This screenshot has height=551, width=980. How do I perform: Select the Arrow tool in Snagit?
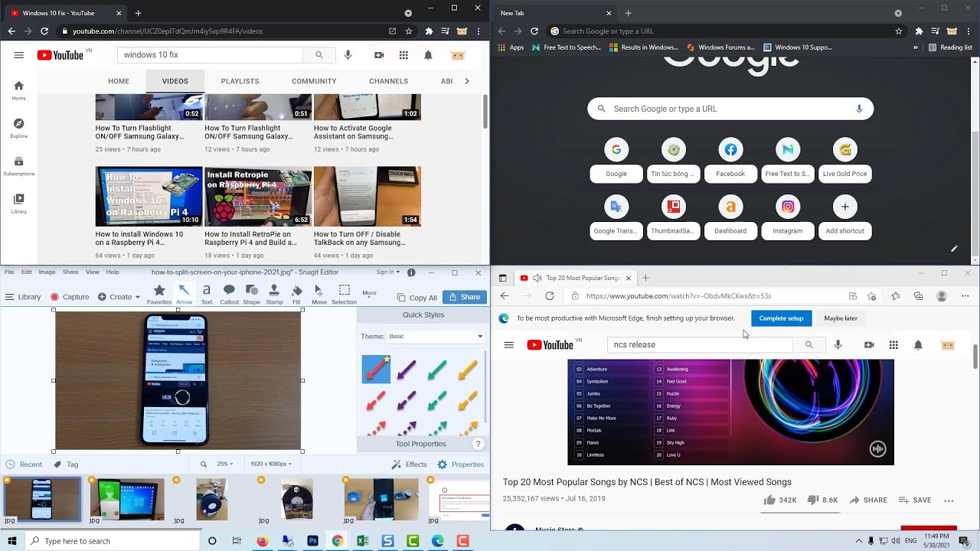tap(184, 294)
